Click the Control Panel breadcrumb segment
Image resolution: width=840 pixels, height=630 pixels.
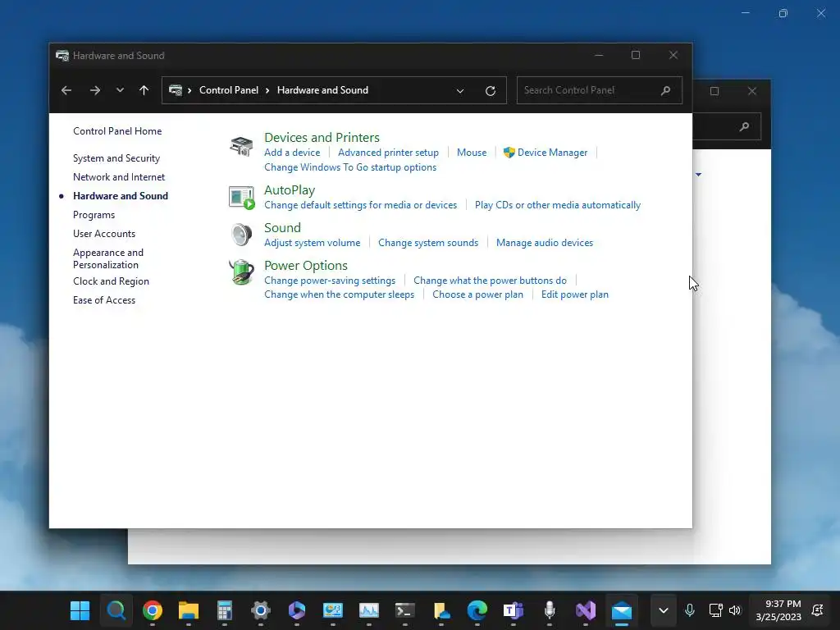pos(229,90)
